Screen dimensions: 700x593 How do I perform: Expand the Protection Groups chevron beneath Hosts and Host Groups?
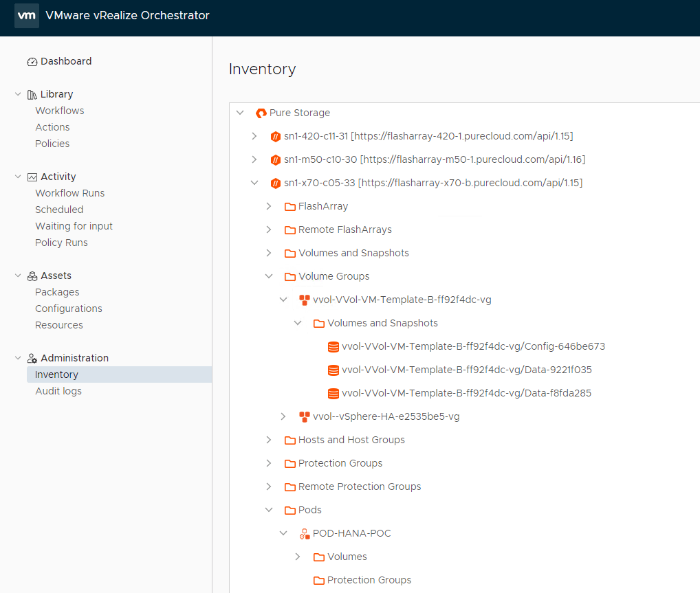pyautogui.click(x=269, y=463)
